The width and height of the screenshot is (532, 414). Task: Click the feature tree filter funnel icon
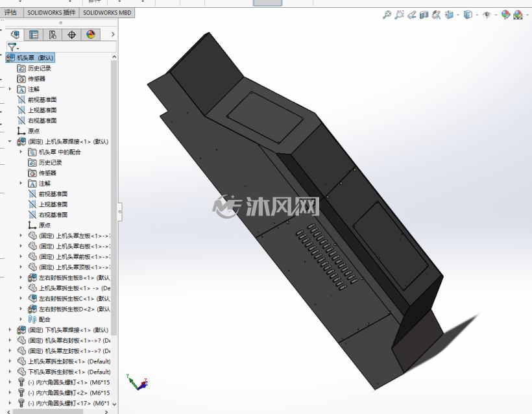point(12,47)
